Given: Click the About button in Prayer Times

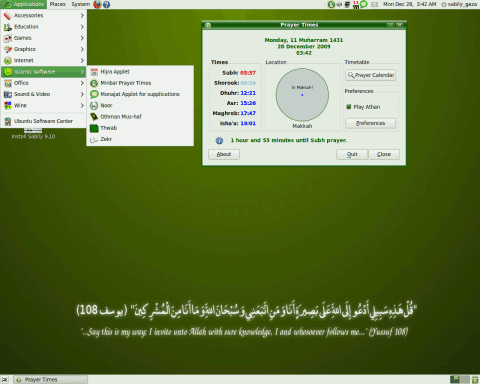Looking at the screenshot, I should 224,154.
